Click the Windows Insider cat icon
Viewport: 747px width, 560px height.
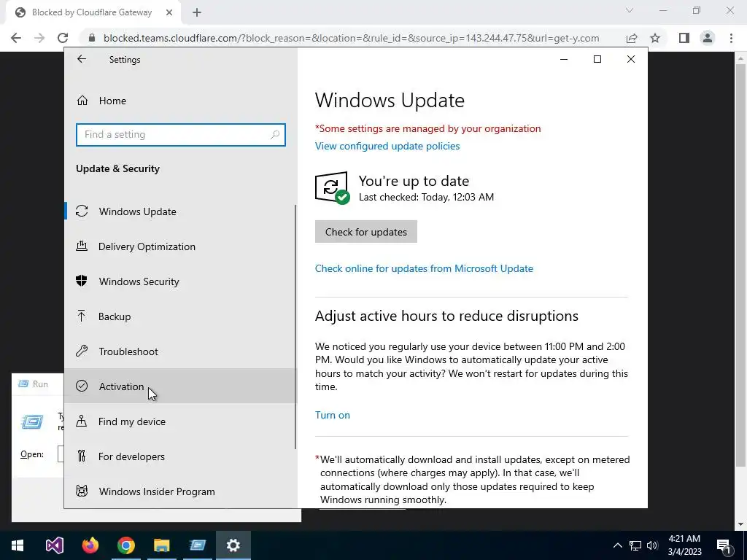click(x=82, y=491)
